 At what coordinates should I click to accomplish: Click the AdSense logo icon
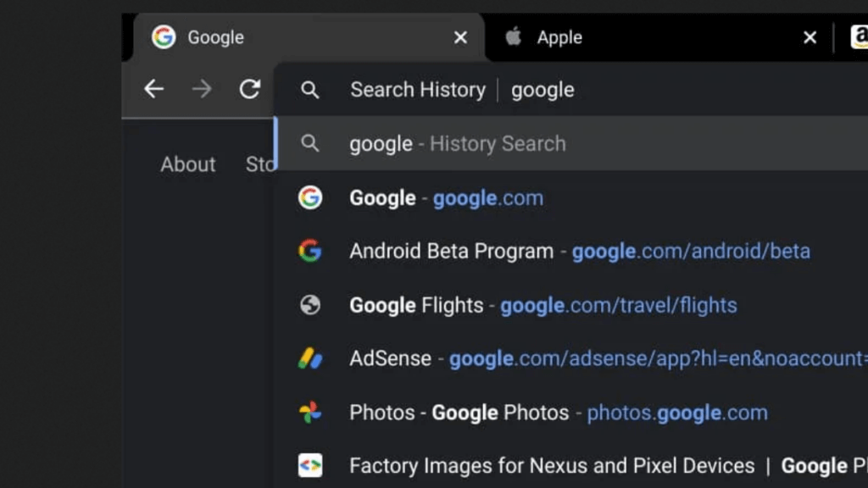310,358
